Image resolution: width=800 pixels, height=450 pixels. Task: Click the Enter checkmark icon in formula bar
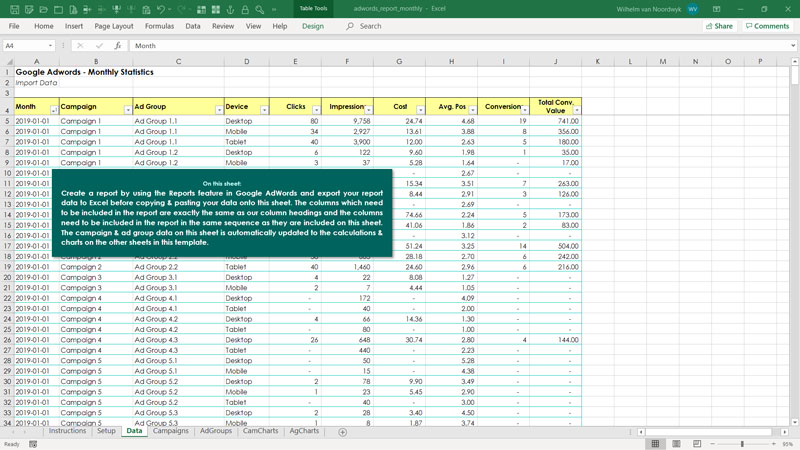click(99, 45)
